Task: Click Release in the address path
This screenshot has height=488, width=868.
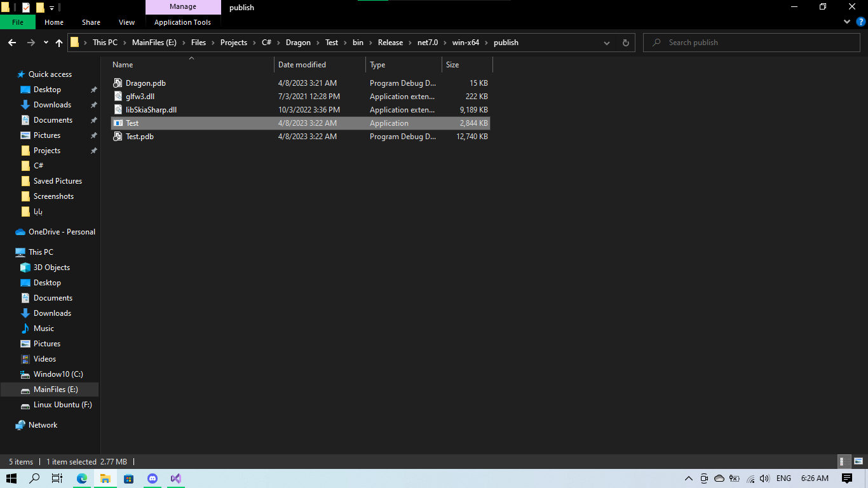Action: 390,43
